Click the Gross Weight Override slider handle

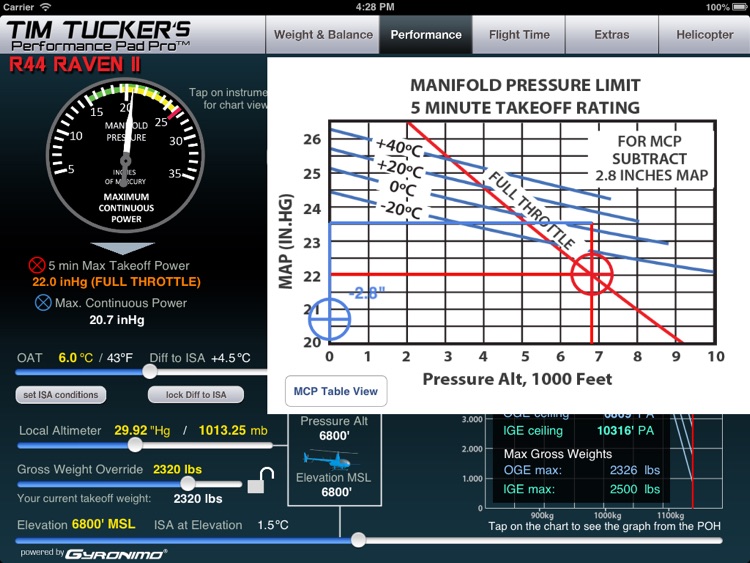point(188,483)
